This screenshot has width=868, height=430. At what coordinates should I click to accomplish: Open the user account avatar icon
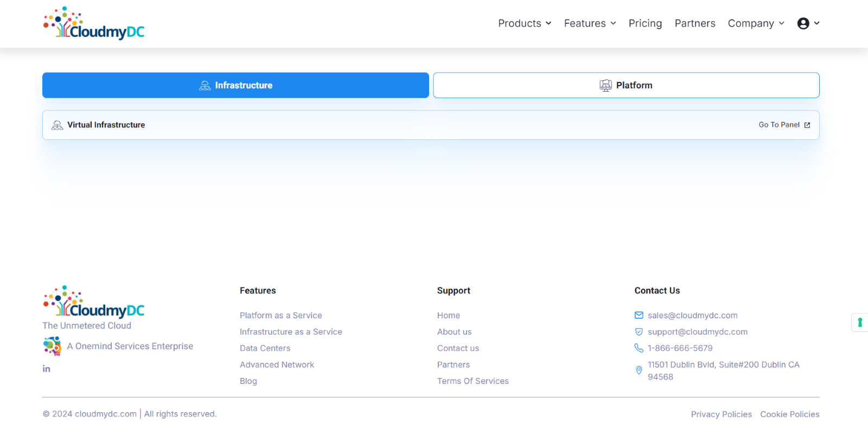click(x=803, y=23)
